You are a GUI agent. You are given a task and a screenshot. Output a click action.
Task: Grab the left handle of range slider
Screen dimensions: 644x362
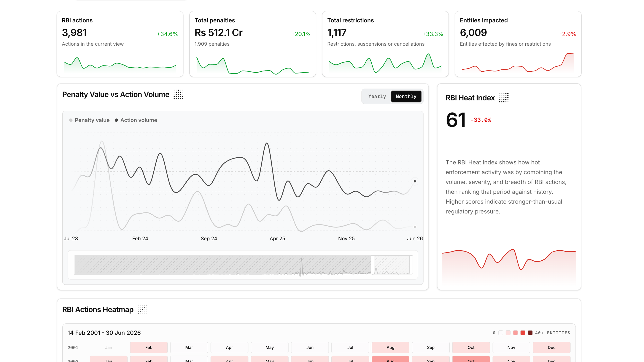click(372, 265)
